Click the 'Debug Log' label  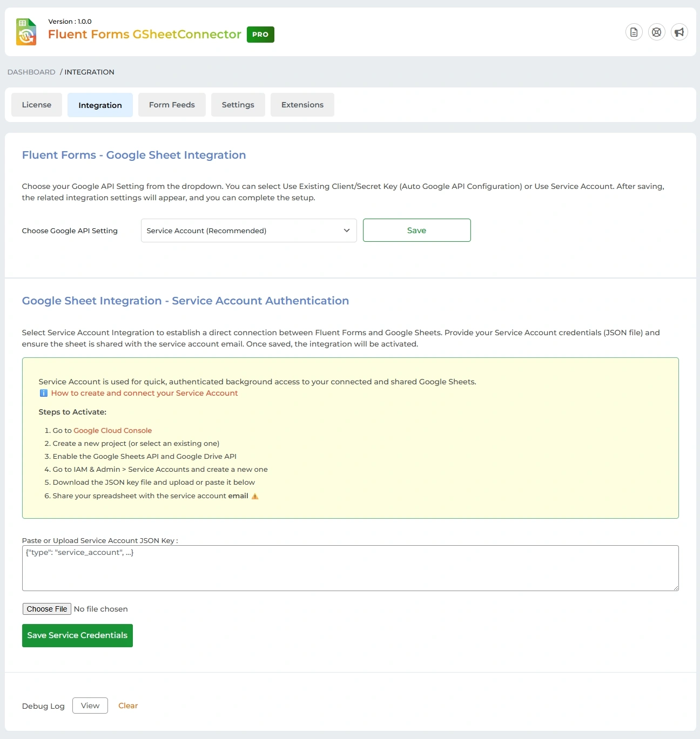pyautogui.click(x=43, y=706)
